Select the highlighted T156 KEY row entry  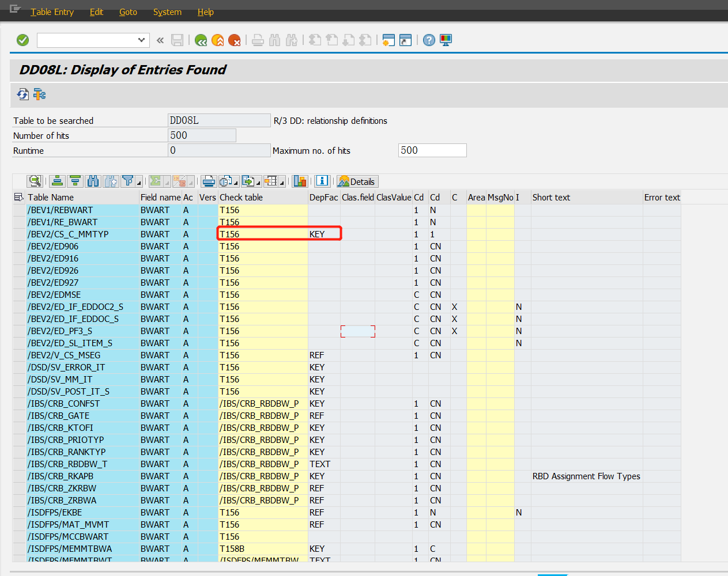click(x=278, y=234)
